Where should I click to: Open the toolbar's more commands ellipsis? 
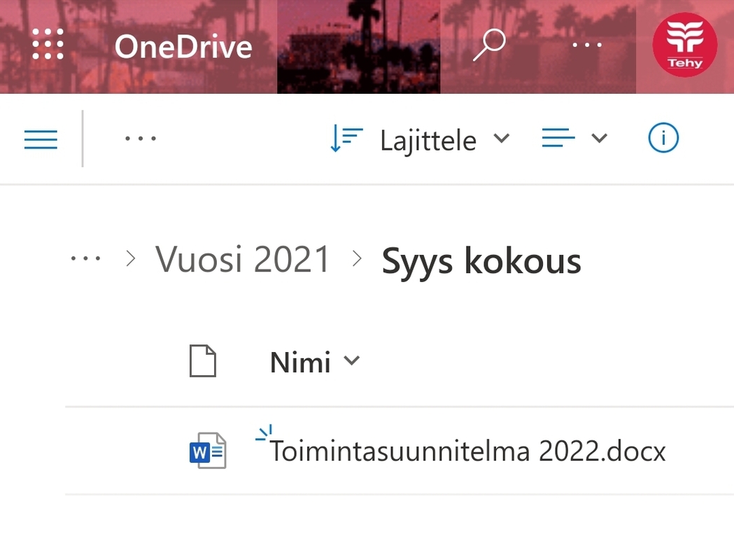pos(141,139)
